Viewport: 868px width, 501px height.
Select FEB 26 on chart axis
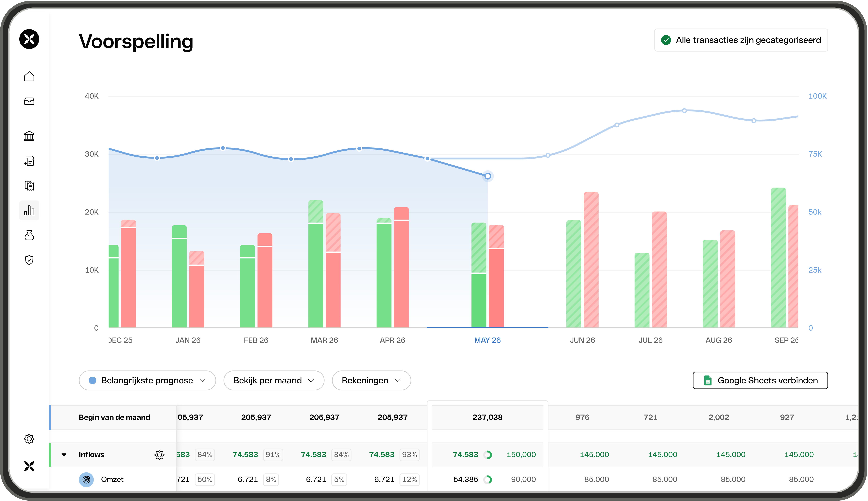click(x=256, y=340)
